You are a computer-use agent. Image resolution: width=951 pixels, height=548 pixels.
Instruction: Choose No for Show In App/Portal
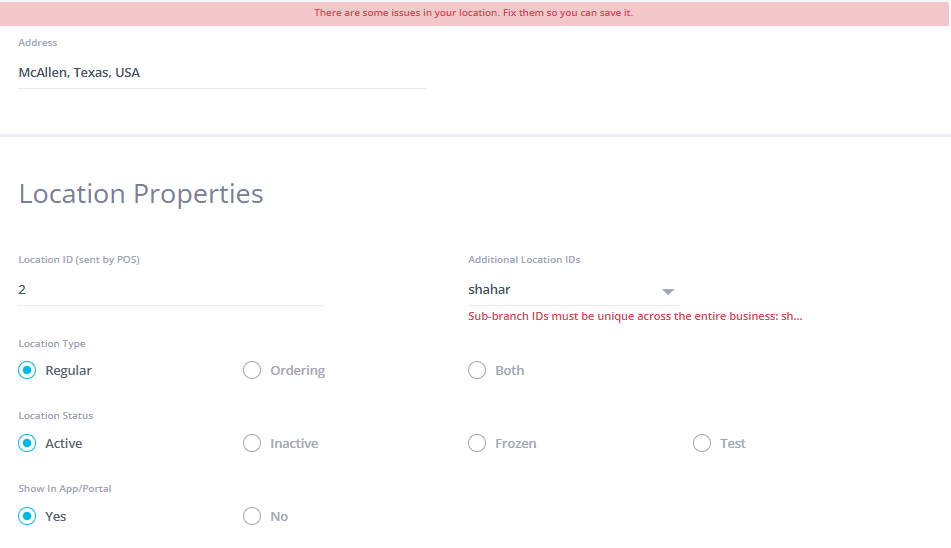(x=252, y=516)
